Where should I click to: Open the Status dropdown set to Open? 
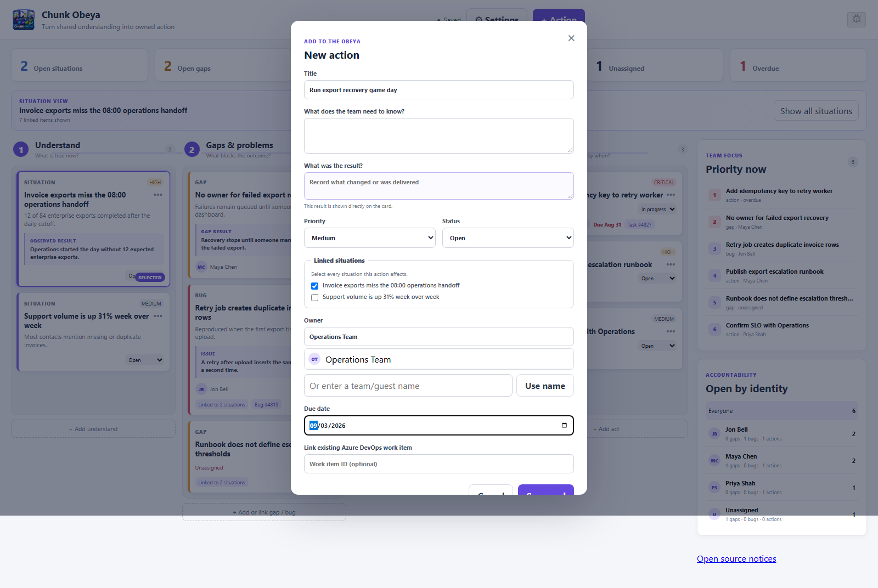click(x=508, y=238)
